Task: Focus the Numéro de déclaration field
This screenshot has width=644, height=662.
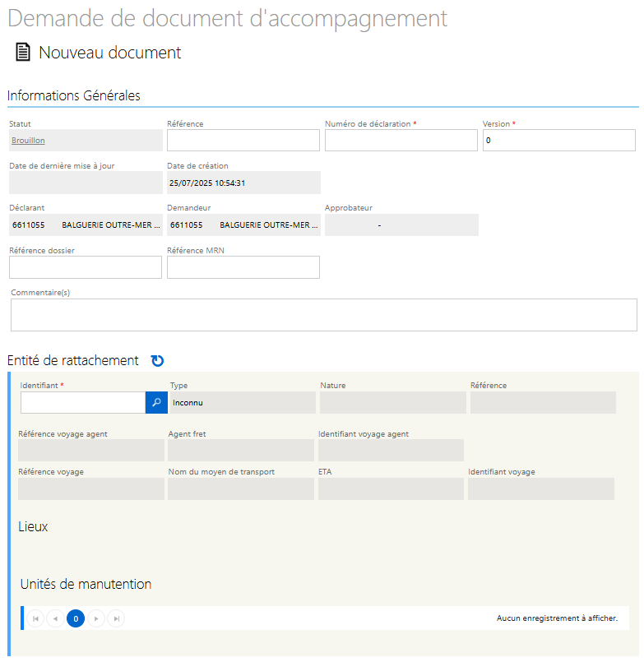Action: [x=401, y=141]
